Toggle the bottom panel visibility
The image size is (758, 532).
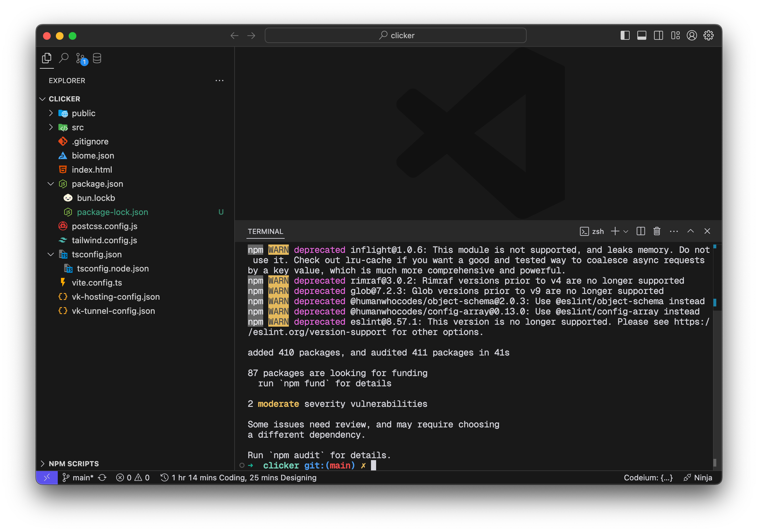click(642, 35)
